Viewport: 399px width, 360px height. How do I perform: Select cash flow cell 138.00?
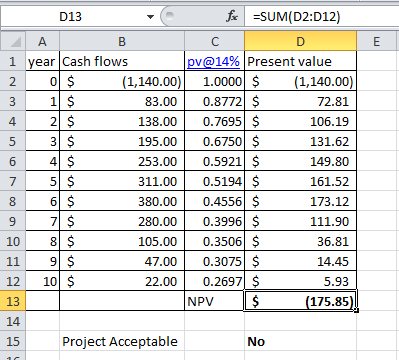point(122,121)
